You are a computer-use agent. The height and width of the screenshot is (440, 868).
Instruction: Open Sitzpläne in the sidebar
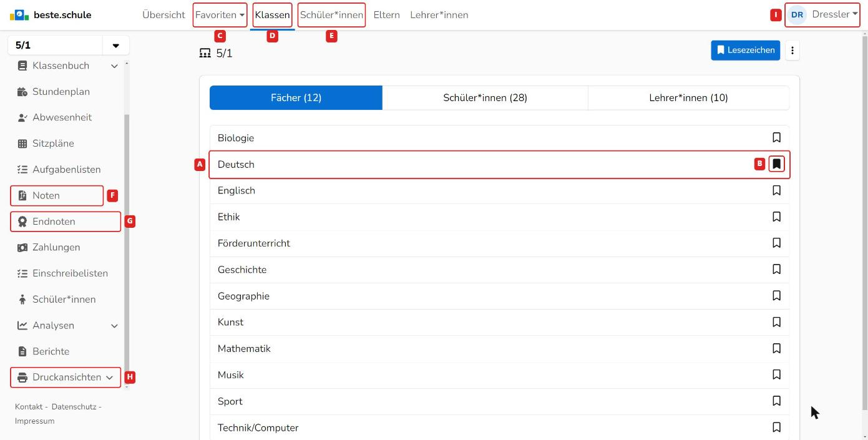click(53, 144)
